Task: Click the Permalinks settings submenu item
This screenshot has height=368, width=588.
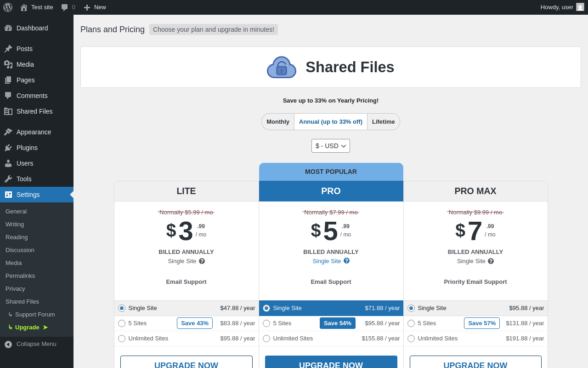Action: (20, 276)
